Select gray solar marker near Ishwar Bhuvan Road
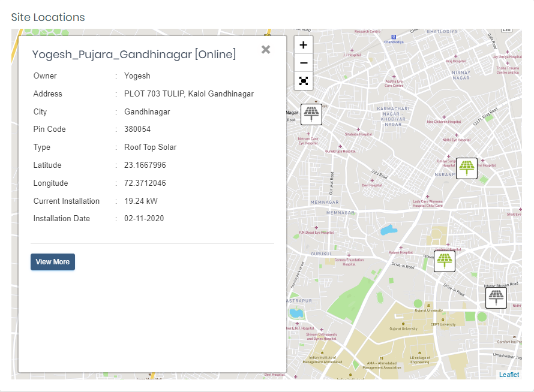Image resolution: width=534 pixels, height=392 pixels. pos(496,297)
